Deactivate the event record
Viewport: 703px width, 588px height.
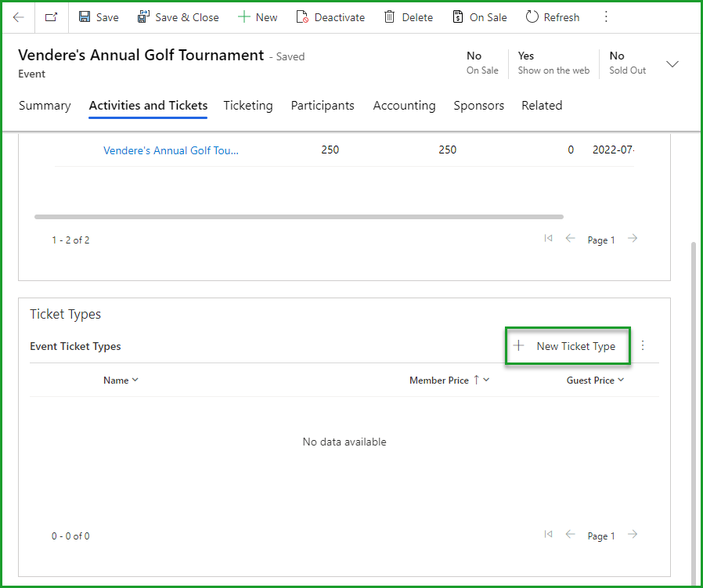tap(330, 17)
